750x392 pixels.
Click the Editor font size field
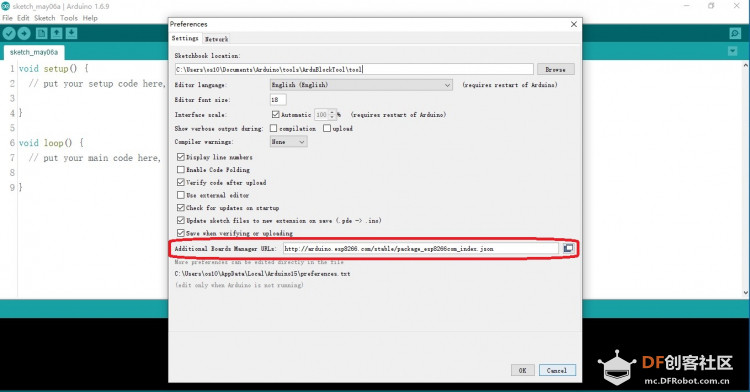point(278,99)
